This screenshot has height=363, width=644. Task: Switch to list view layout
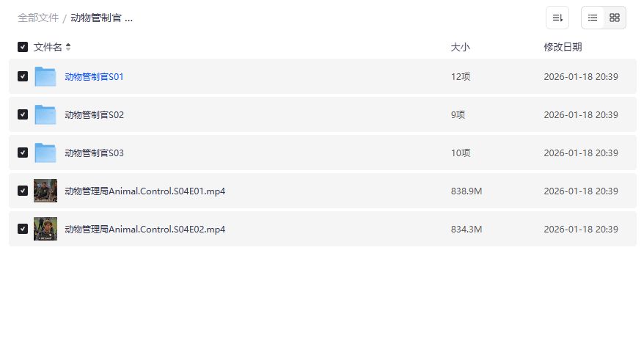pyautogui.click(x=593, y=18)
